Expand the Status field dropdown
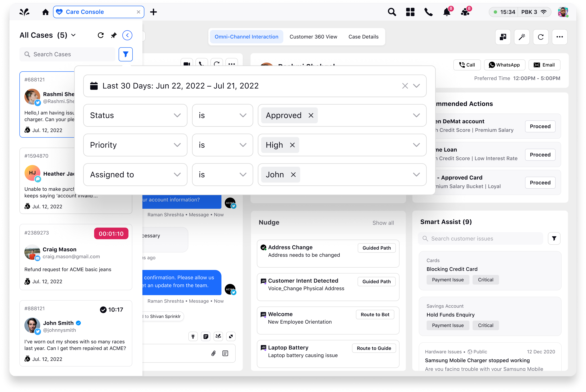This screenshot has height=392, width=586. 177,115
